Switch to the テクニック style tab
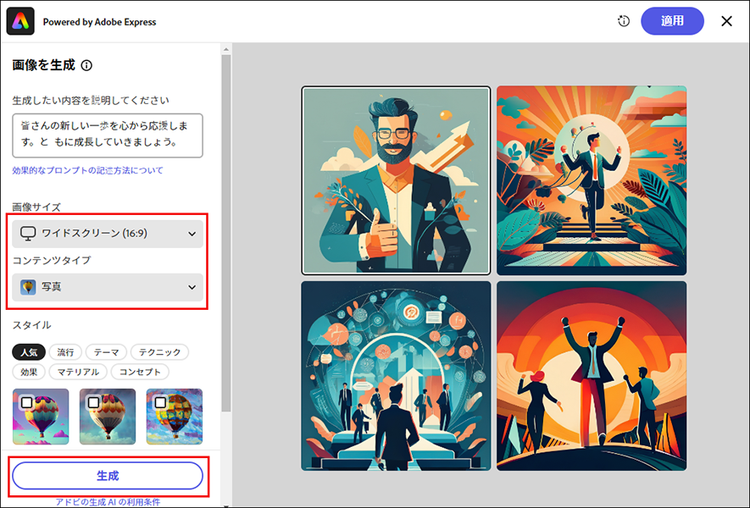Image resolution: width=750 pixels, height=508 pixels. [x=158, y=352]
